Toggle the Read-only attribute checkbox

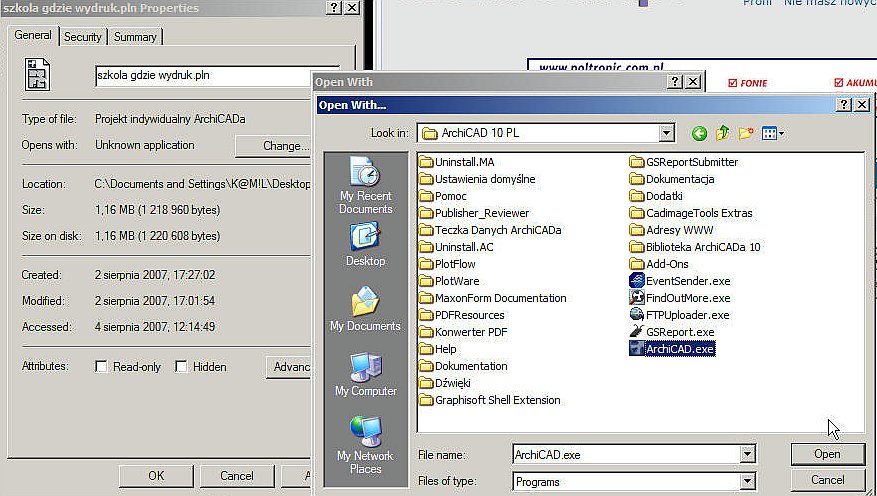coord(101,367)
